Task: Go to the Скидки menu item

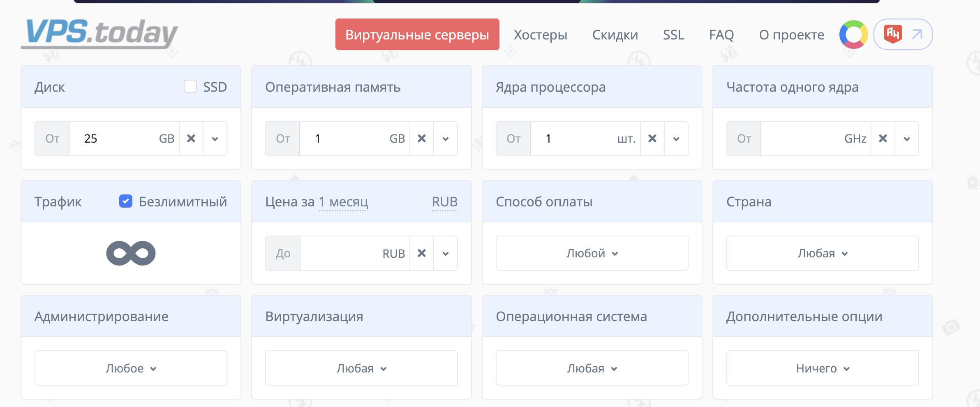Action: (x=615, y=35)
